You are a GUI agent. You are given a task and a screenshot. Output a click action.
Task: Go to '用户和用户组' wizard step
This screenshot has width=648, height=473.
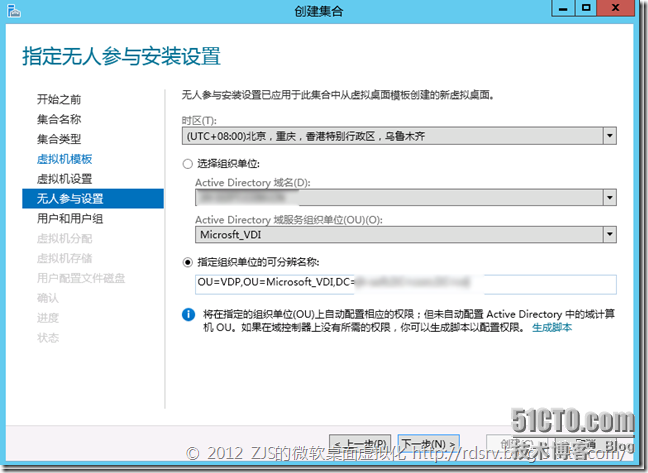[x=70, y=219]
